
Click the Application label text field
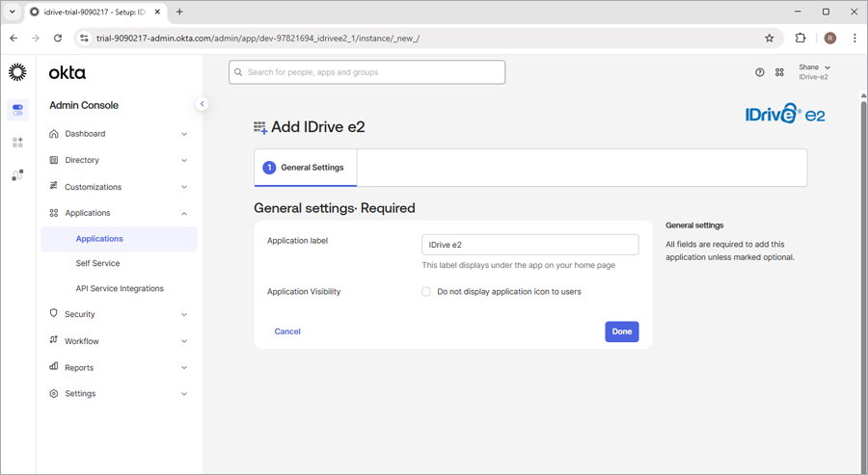pyautogui.click(x=529, y=246)
